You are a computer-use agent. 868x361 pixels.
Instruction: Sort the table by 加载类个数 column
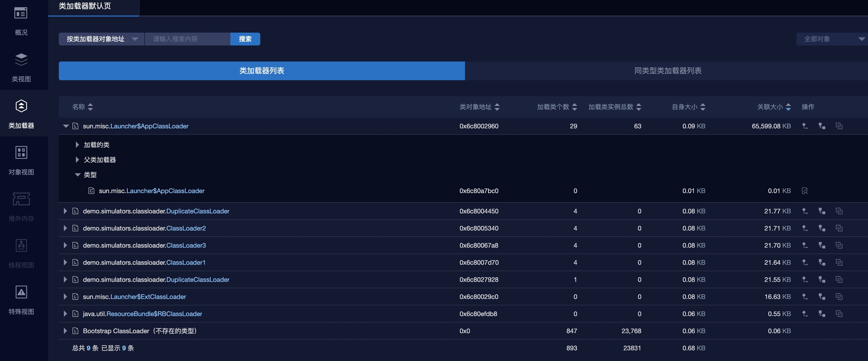coord(575,107)
